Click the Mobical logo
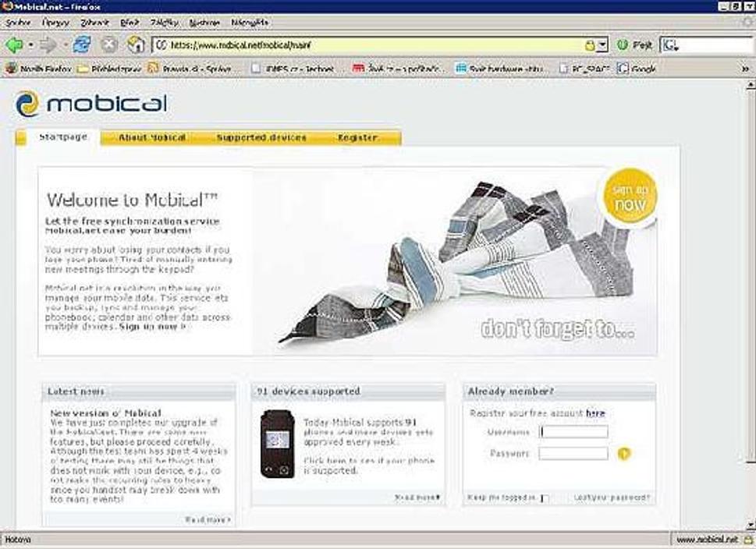 [91, 104]
